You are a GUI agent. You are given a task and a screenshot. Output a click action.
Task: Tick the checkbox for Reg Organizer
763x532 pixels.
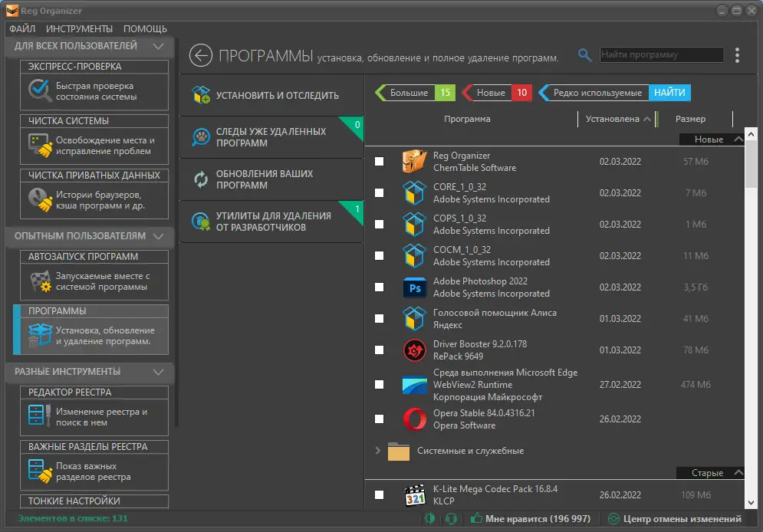(379, 162)
